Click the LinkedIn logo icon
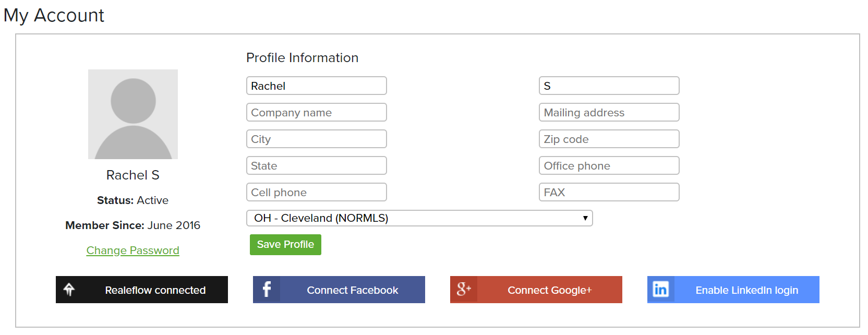The height and width of the screenshot is (335, 868). (x=661, y=290)
